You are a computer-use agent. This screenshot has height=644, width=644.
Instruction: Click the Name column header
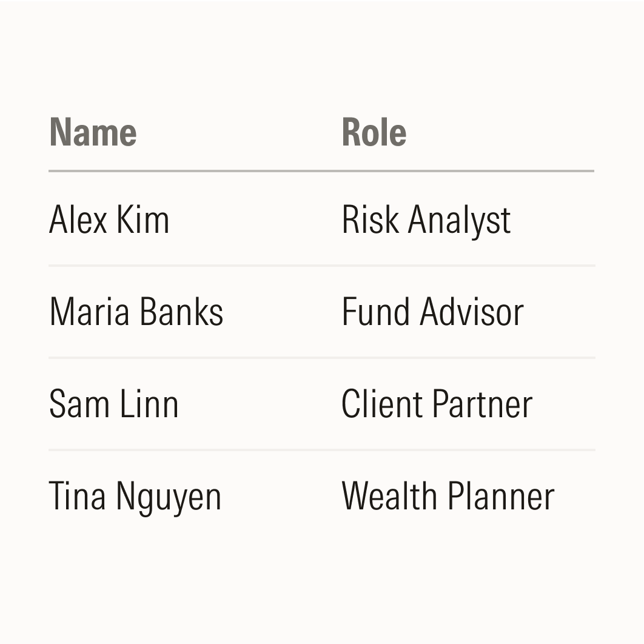pos(93,132)
